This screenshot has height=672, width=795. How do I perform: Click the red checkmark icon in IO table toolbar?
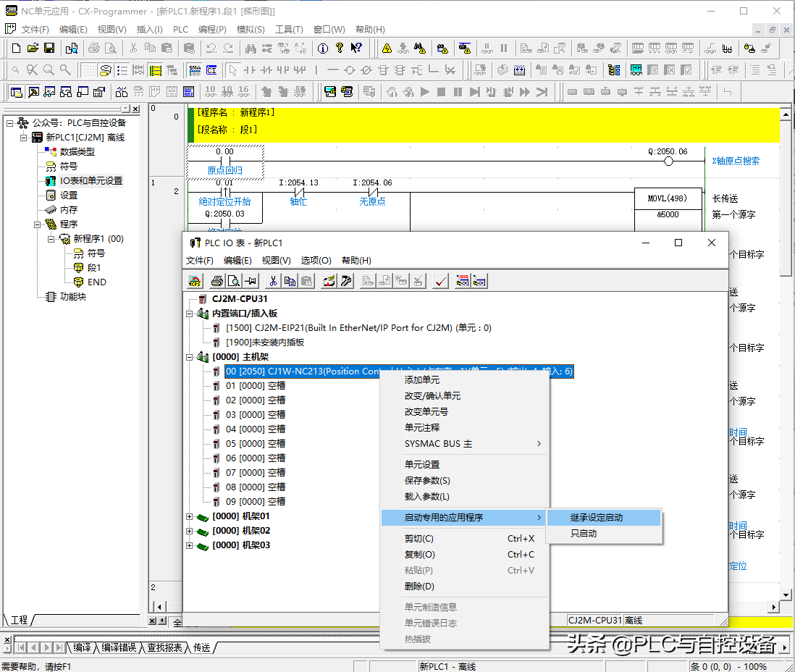coord(440,282)
